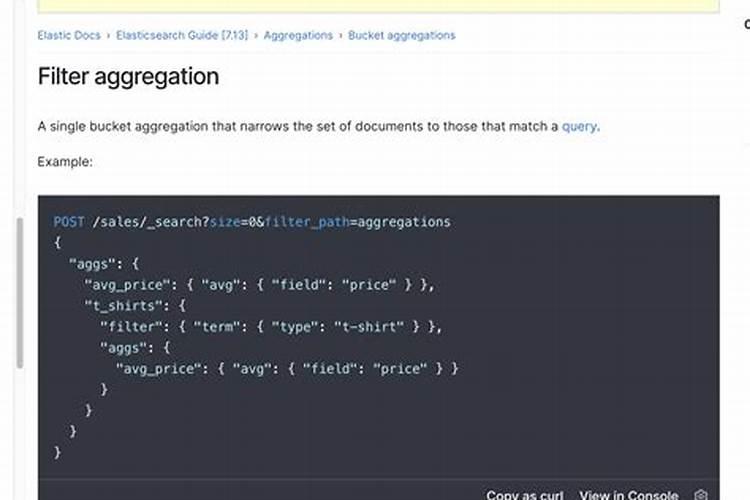
Task: Click filter_path parameter in request URL
Action: [307, 222]
